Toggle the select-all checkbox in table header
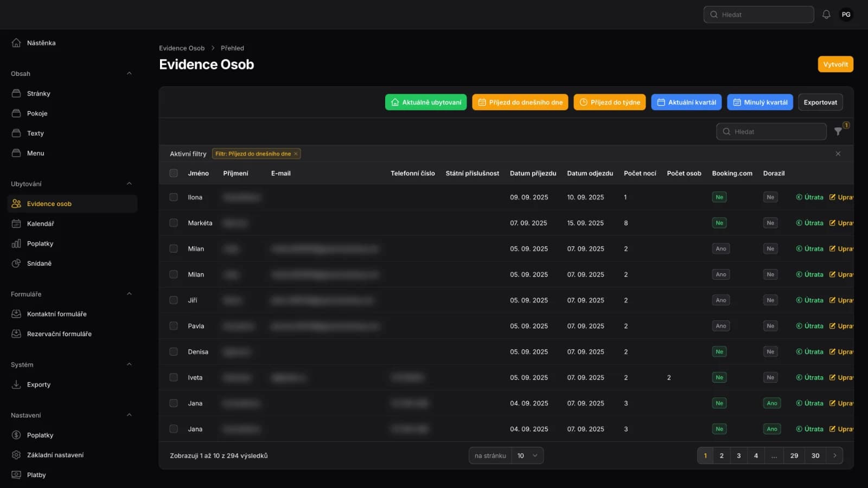This screenshot has height=488, width=868. tap(174, 174)
